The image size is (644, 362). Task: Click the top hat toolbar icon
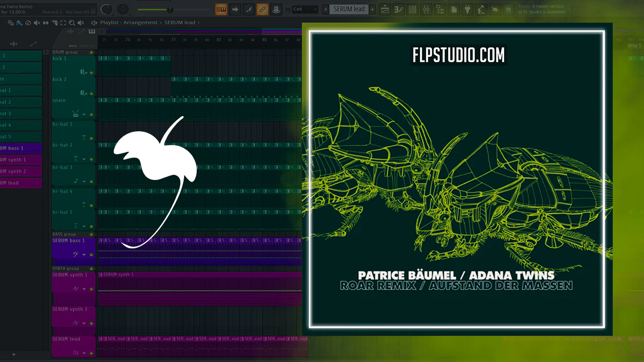tap(276, 9)
